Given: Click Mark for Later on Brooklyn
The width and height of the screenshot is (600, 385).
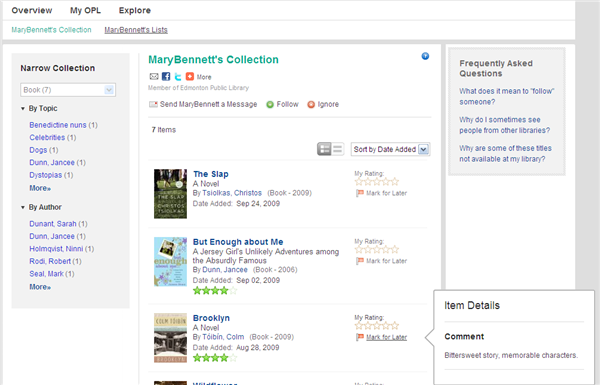Looking at the screenshot, I should pos(386,337).
